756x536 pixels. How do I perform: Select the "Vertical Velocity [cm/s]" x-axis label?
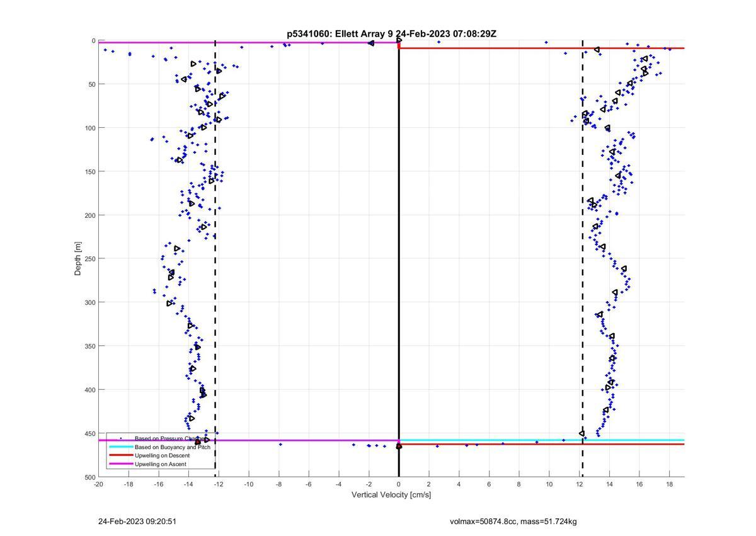[x=391, y=494]
